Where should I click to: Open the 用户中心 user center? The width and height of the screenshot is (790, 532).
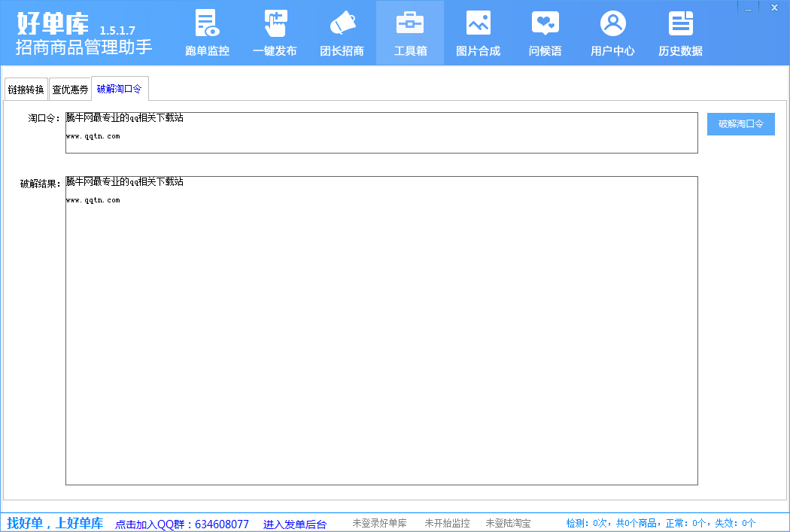[x=612, y=33]
